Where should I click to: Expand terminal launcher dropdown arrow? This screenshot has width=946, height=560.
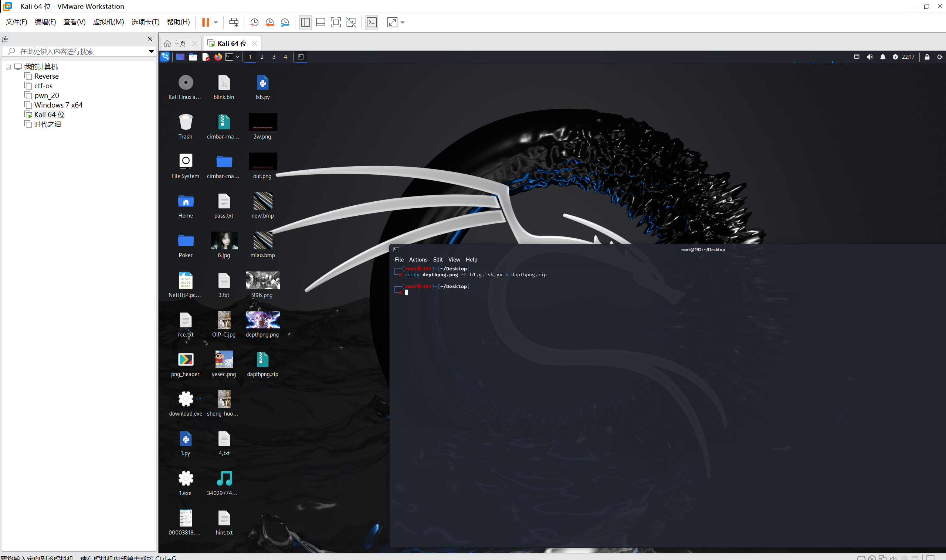coord(238,57)
